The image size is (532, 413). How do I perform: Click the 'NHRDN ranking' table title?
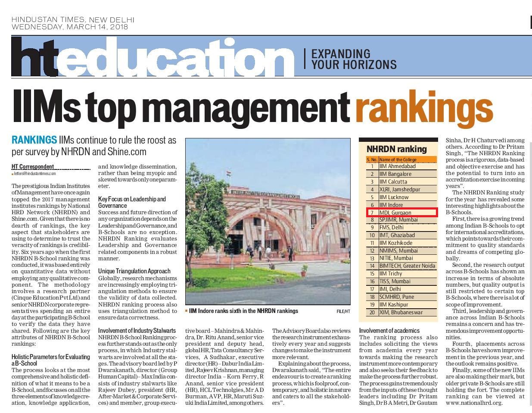pyautogui.click(x=396, y=149)
